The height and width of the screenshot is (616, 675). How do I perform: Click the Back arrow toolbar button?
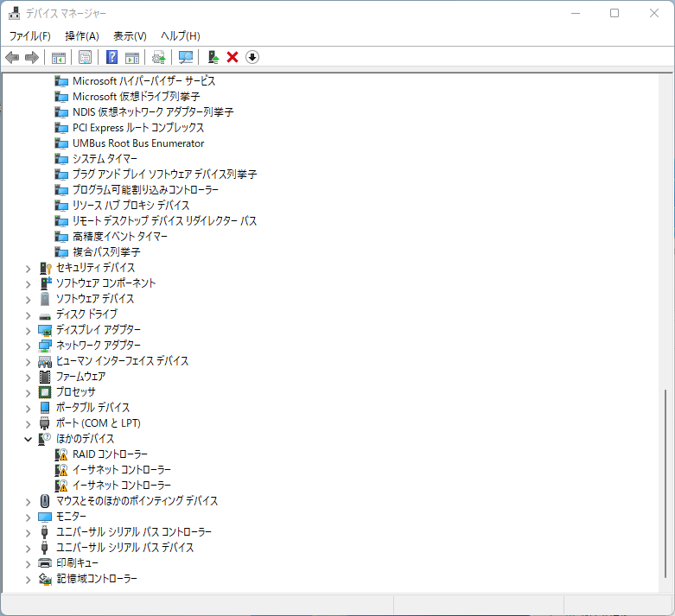tap(12, 57)
